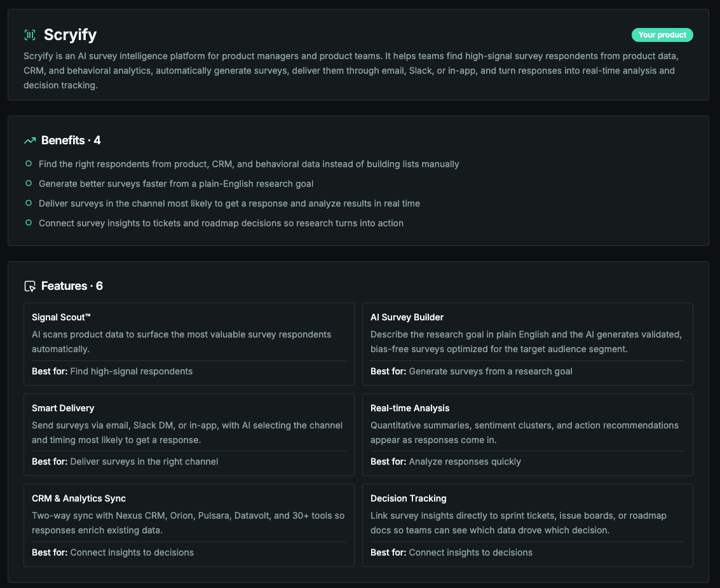Open the Signal Scout™ feature card
Image resolution: width=720 pixels, height=588 pixels.
tap(189, 344)
